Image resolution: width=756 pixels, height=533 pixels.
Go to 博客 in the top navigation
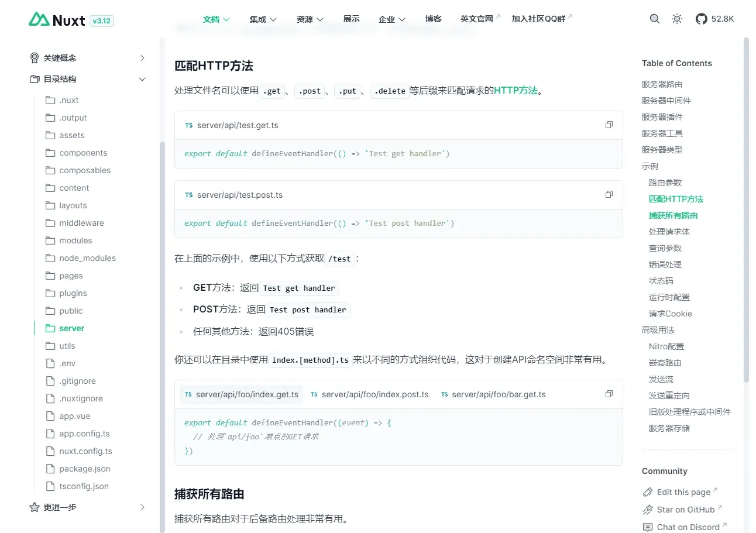[x=433, y=19]
